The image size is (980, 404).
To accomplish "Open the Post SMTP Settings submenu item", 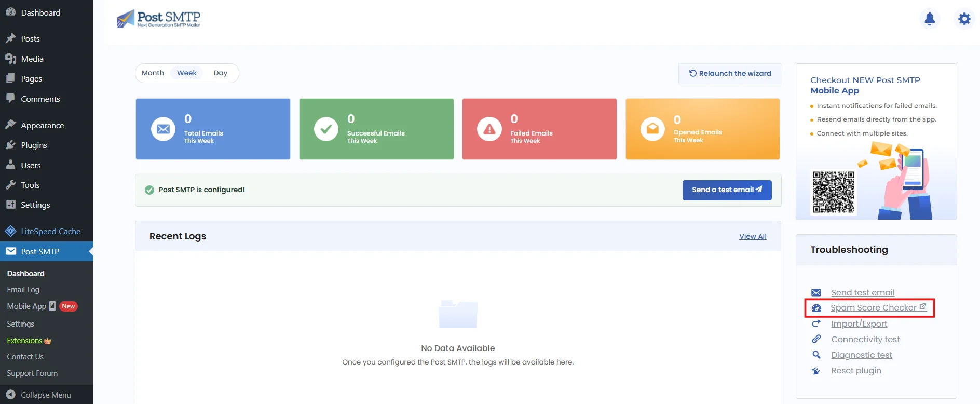I will tap(20, 324).
